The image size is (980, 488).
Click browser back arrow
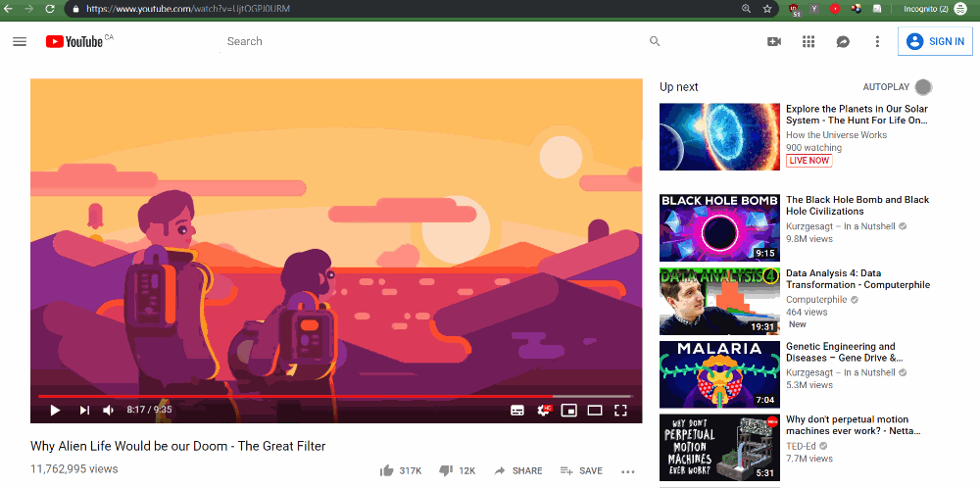tap(8, 9)
